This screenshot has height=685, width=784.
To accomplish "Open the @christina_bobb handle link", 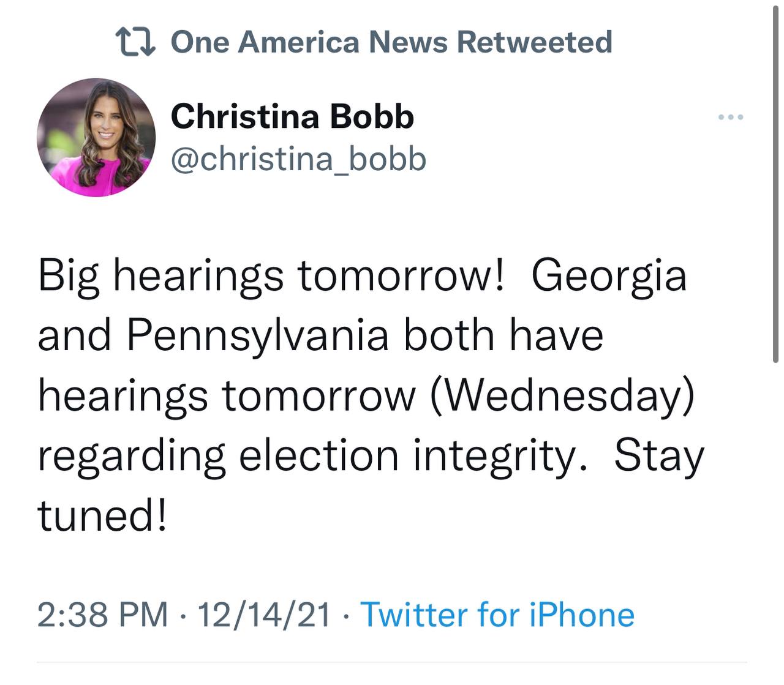I will [x=298, y=159].
